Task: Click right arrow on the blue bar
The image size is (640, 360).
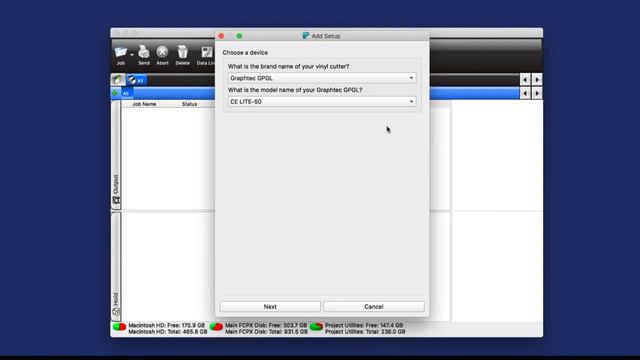Action: tap(537, 93)
